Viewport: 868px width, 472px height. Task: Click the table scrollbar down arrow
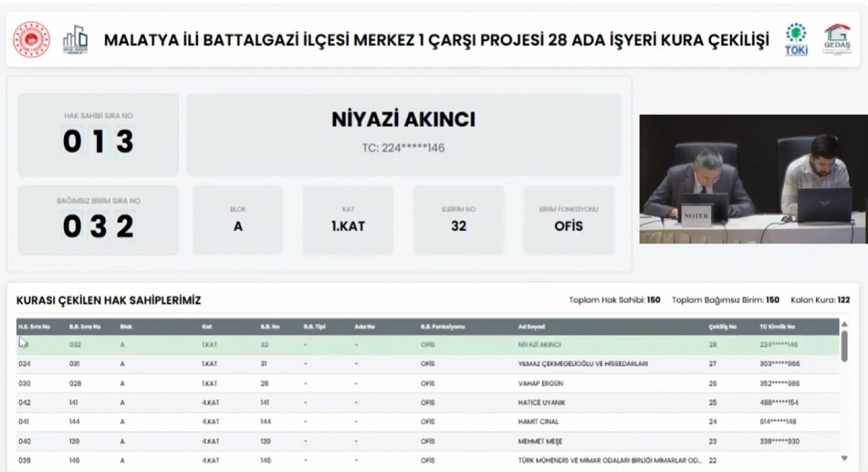(844, 458)
